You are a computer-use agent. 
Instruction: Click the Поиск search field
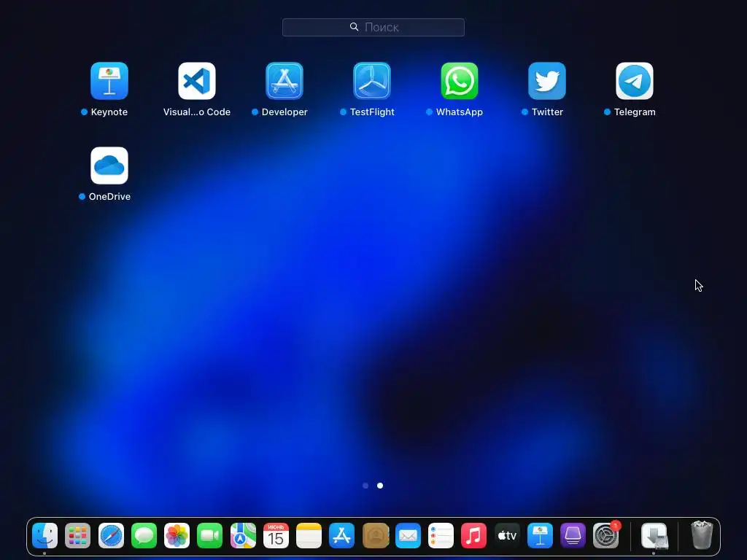[x=373, y=27]
